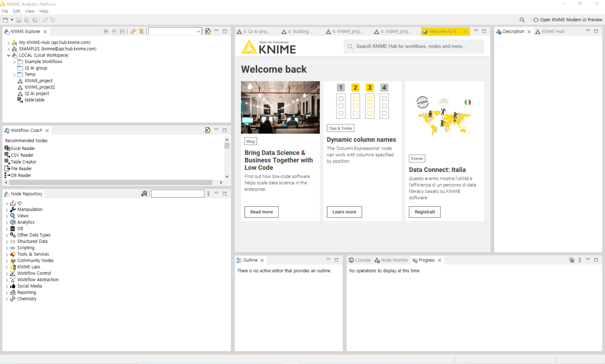Click the clear finished operations icon in Progress
The width and height of the screenshot is (605, 364).
pos(572,260)
